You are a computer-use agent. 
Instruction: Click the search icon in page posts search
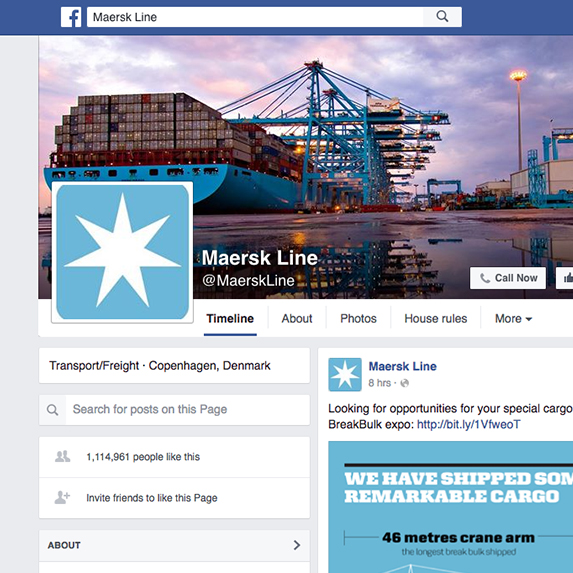point(52,410)
